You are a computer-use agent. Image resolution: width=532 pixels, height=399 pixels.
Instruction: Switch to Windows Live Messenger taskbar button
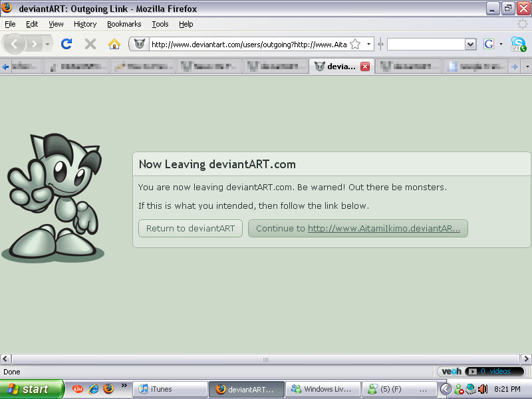click(x=323, y=389)
